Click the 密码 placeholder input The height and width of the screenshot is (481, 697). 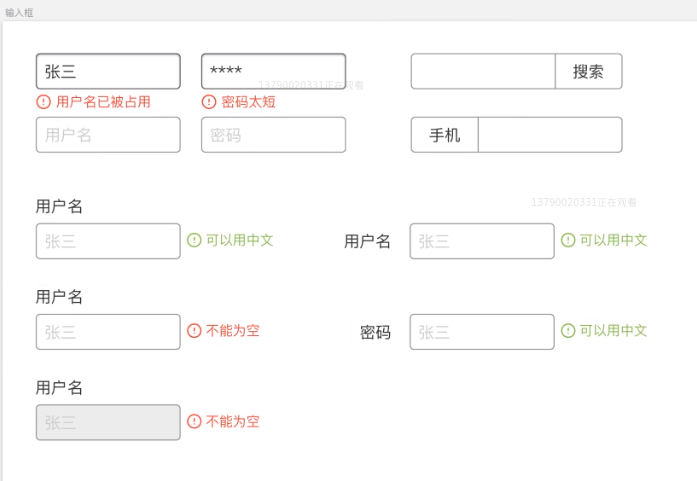click(x=273, y=135)
